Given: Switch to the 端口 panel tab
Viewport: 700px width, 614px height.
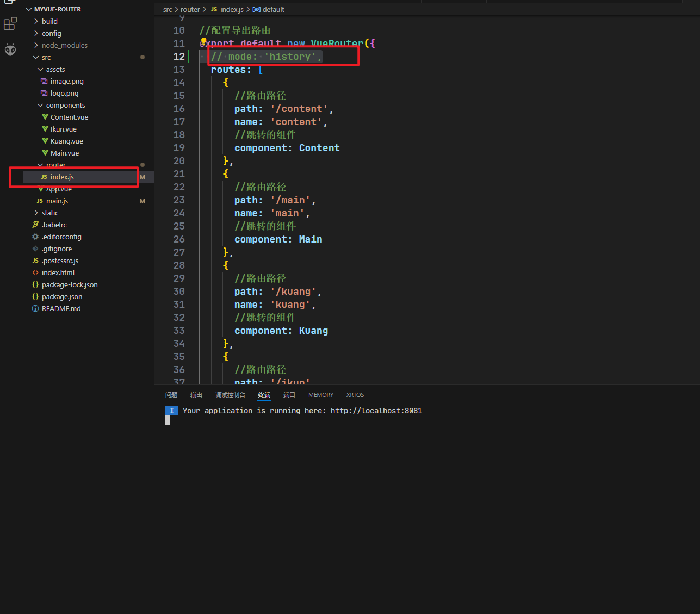Looking at the screenshot, I should [x=289, y=395].
